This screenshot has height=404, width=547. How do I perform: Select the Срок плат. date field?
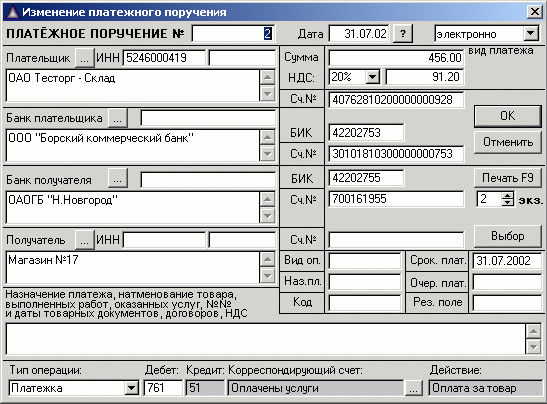507,261
